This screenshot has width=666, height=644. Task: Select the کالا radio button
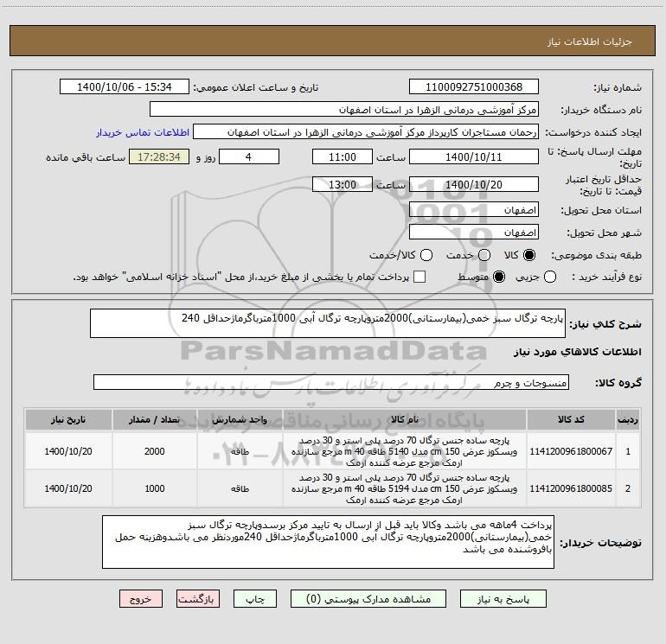pos(529,255)
